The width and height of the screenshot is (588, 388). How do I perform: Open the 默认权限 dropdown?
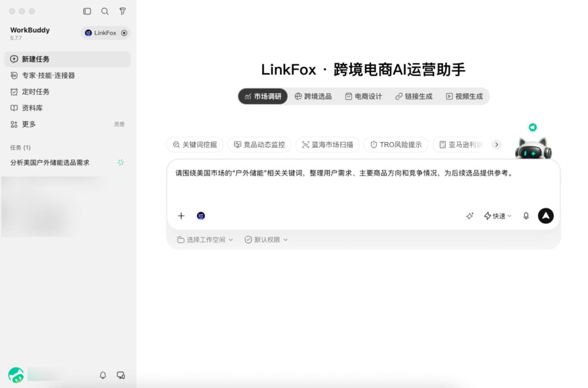point(266,240)
